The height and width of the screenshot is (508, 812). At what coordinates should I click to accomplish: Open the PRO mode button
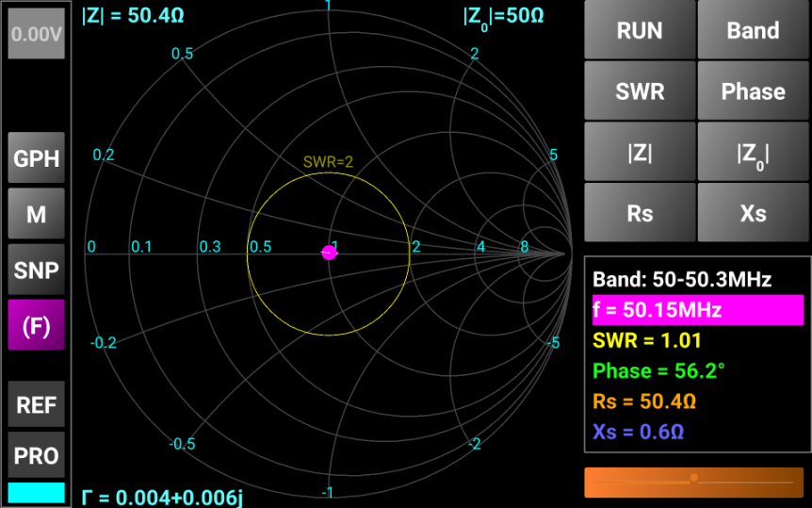[37, 456]
